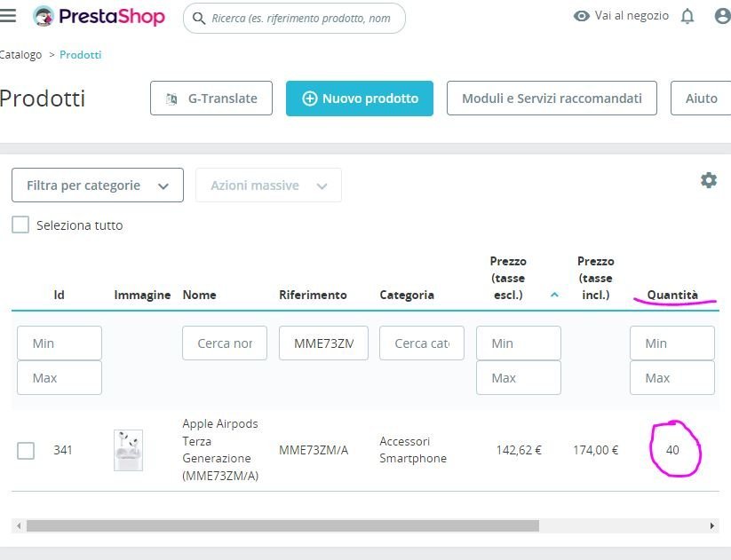Click the G-Translate icon
This screenshot has height=560, width=731.
pos(171,99)
